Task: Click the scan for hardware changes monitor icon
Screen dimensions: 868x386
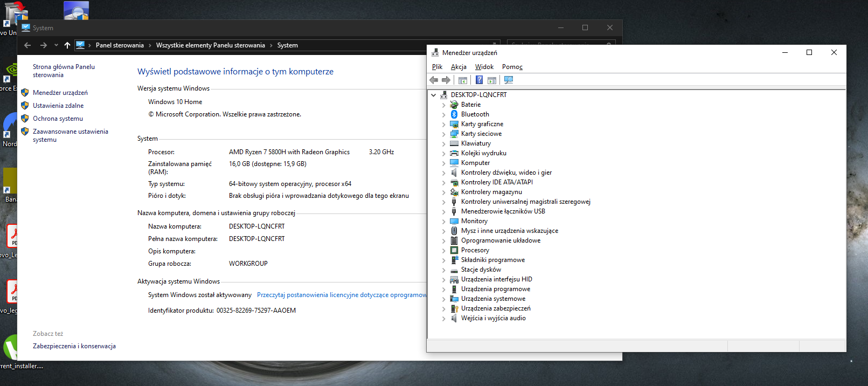Action: coord(509,80)
